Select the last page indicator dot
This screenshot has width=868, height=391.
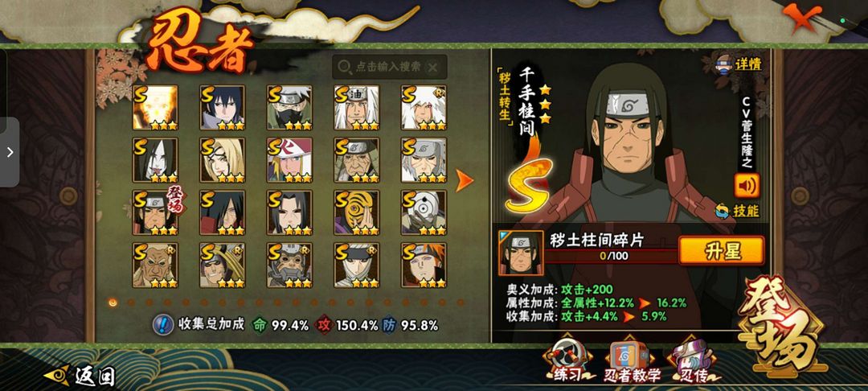point(460,303)
